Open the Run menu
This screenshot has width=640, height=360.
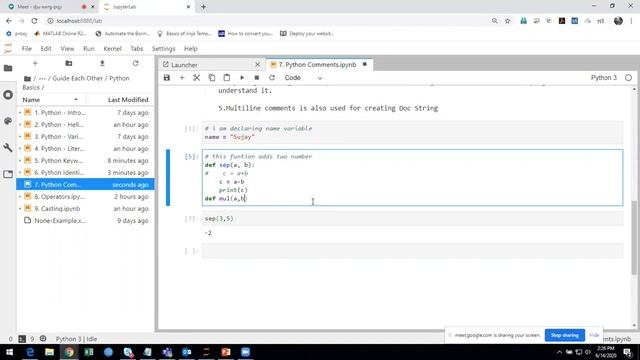(x=89, y=49)
